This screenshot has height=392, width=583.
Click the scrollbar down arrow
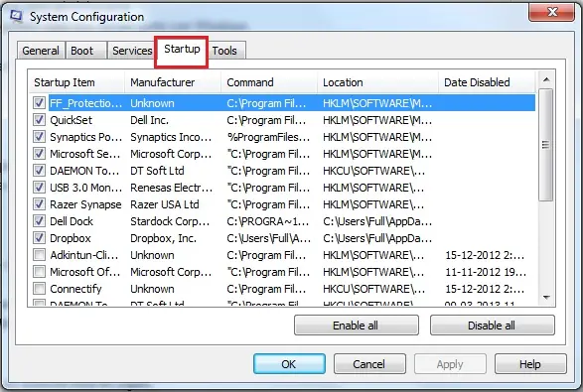[546, 298]
